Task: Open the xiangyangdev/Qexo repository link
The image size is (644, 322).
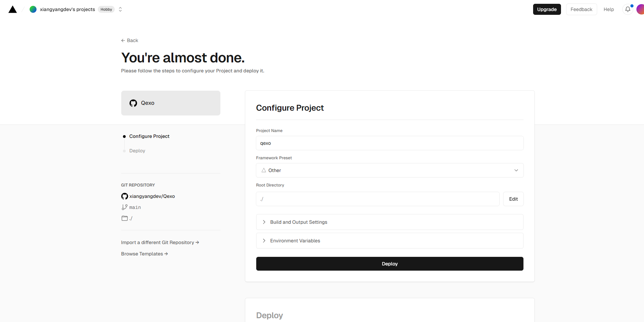Action: (x=152, y=196)
